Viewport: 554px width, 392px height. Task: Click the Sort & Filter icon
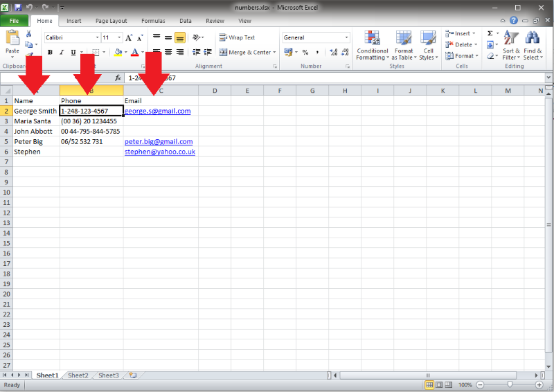(x=511, y=45)
